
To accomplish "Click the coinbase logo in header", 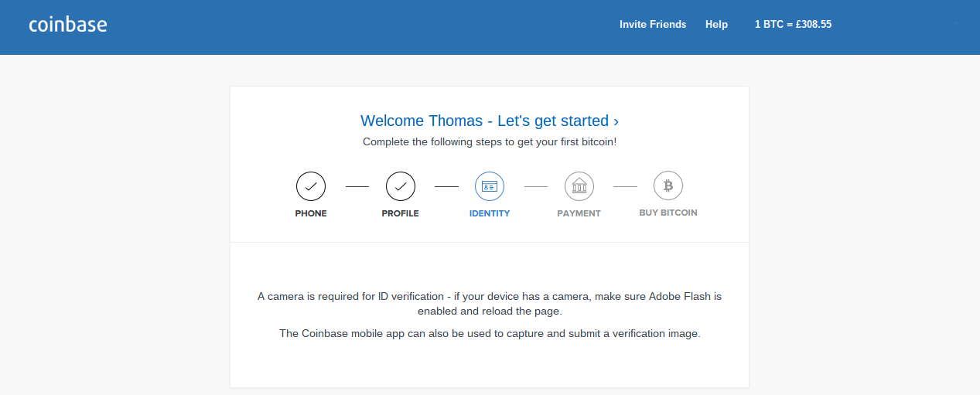I will [68, 24].
